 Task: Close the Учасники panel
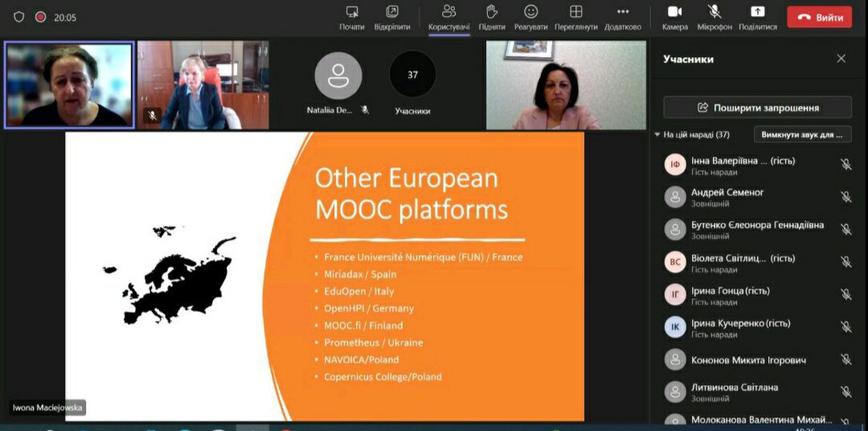841,59
